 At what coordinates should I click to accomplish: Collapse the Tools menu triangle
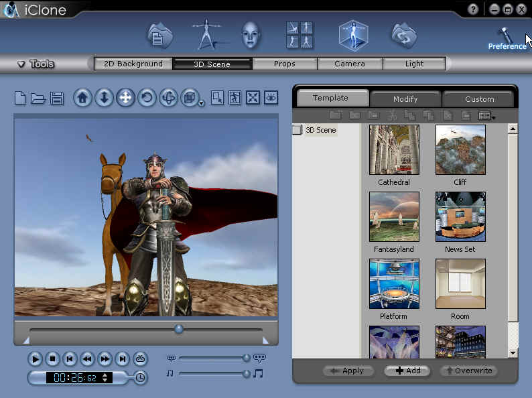pyautogui.click(x=21, y=64)
